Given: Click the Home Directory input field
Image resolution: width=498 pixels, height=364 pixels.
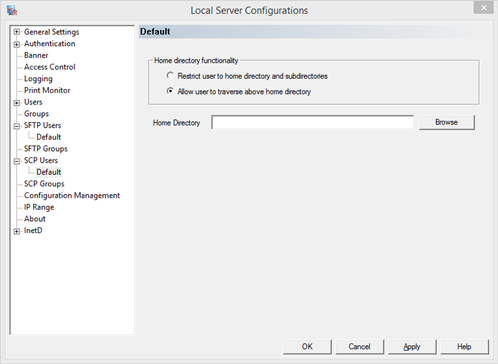Looking at the screenshot, I should click(x=312, y=122).
